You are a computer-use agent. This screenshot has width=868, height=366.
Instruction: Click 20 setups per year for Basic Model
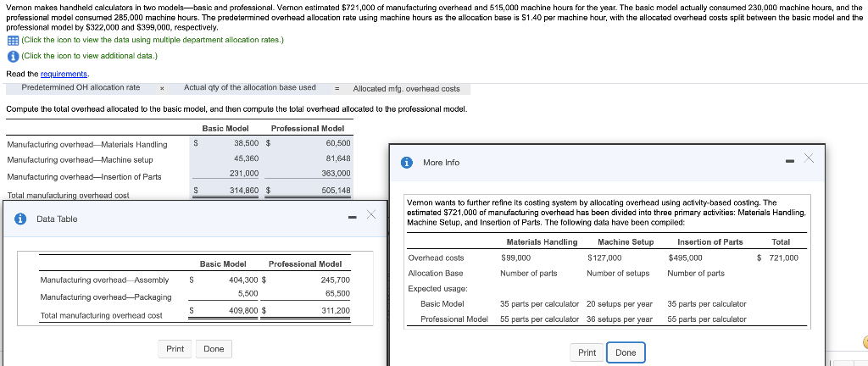coord(620,304)
